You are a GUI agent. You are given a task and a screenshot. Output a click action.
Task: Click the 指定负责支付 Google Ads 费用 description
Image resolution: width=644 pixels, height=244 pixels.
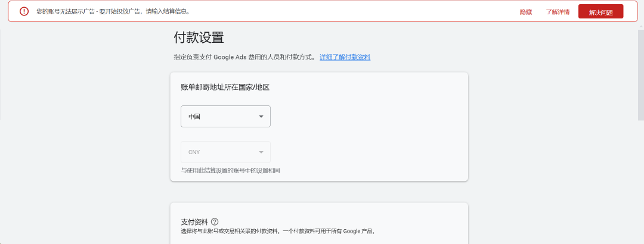tap(244, 57)
